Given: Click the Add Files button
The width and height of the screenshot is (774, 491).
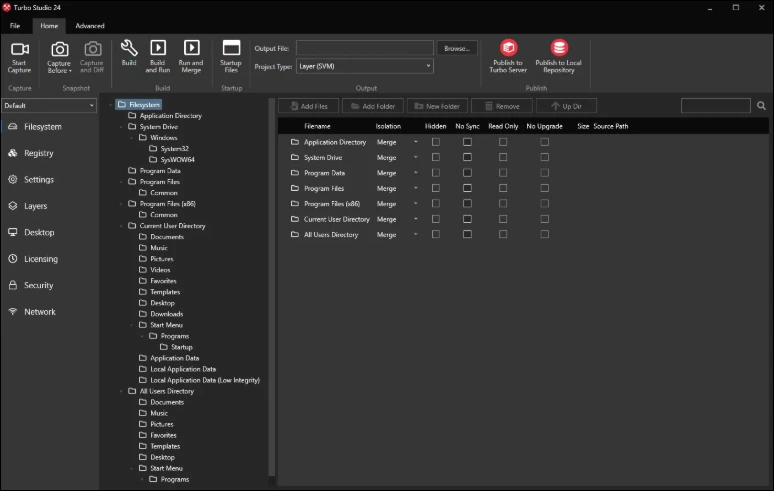Looking at the screenshot, I should [309, 106].
